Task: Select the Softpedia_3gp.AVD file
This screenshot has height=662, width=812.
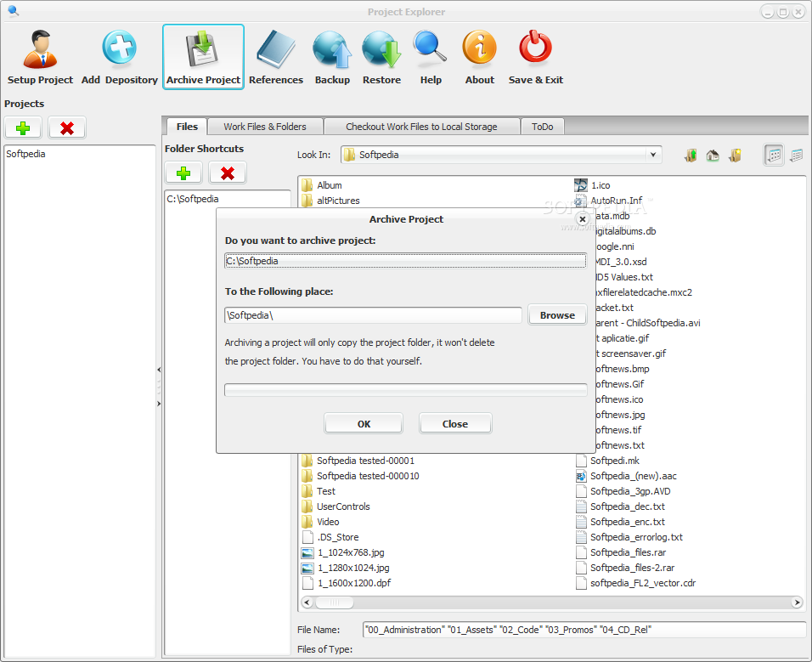Action: click(623, 491)
